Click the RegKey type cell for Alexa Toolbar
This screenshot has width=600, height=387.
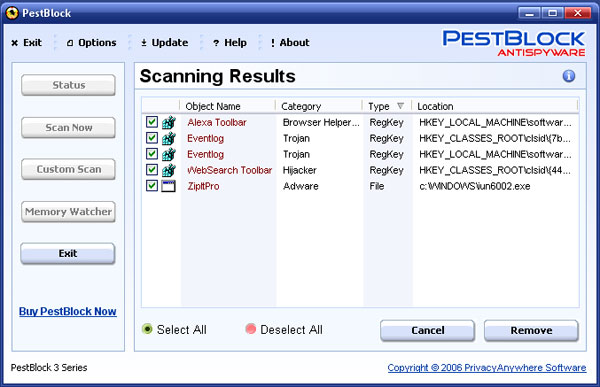tap(386, 122)
